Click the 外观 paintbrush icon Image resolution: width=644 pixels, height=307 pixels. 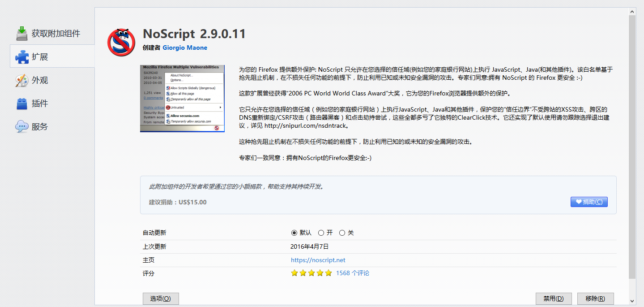[x=22, y=80]
